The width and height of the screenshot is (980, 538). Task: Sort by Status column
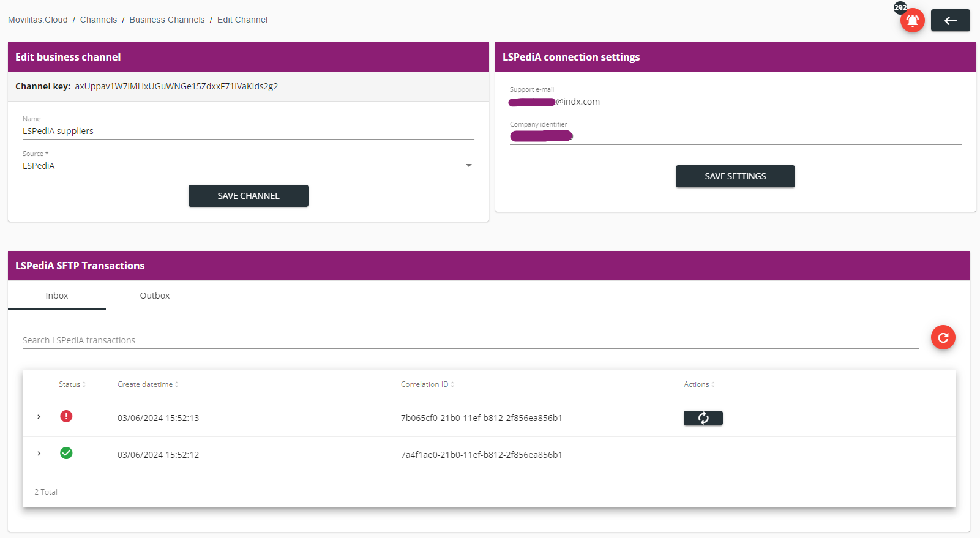click(x=72, y=384)
